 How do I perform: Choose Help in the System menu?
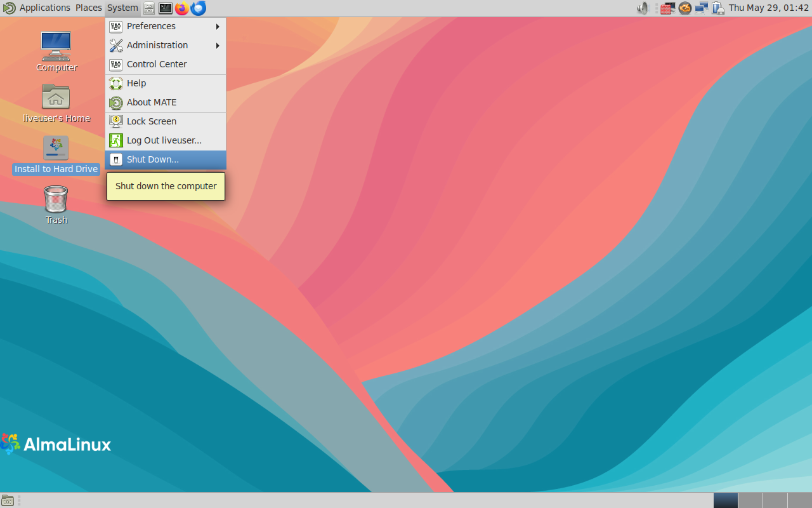[166, 83]
